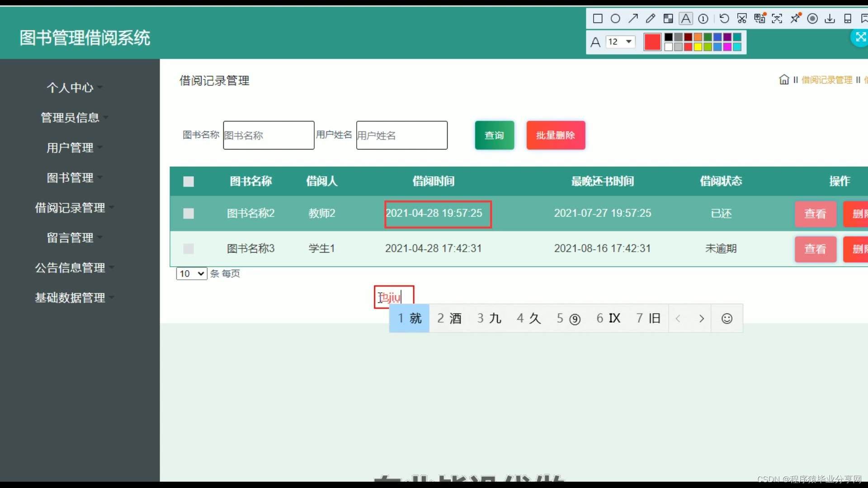Viewport: 868px width, 488px height.
Task: Click the pin screenshot icon
Action: click(795, 19)
